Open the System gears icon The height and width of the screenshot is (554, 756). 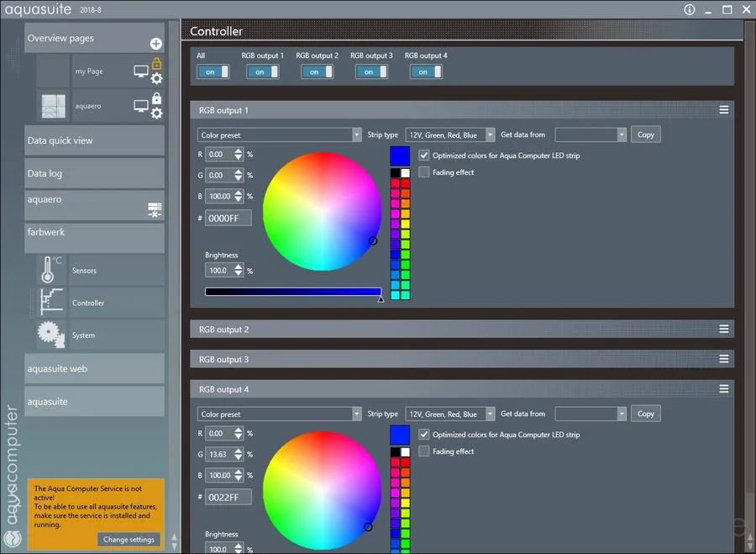point(50,335)
